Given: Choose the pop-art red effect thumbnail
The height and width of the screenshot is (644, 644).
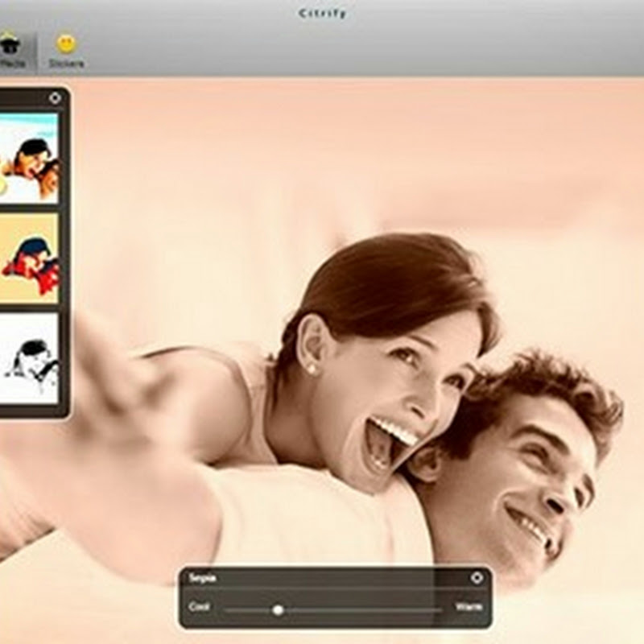Looking at the screenshot, I should coord(28,258).
